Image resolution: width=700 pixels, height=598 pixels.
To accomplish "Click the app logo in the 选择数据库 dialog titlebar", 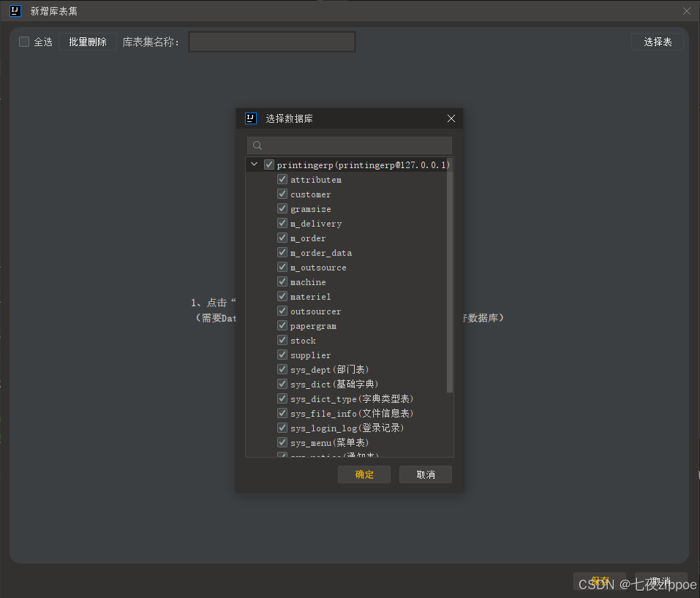I will (x=251, y=118).
